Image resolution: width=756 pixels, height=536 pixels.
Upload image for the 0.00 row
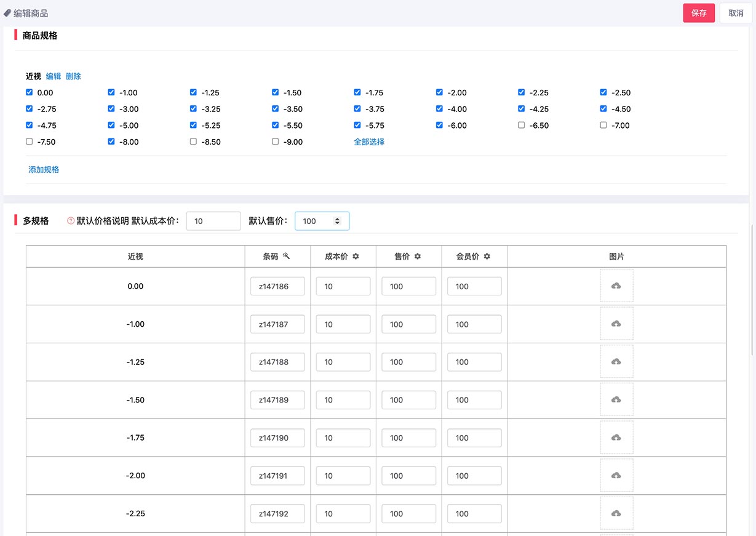pyautogui.click(x=616, y=286)
